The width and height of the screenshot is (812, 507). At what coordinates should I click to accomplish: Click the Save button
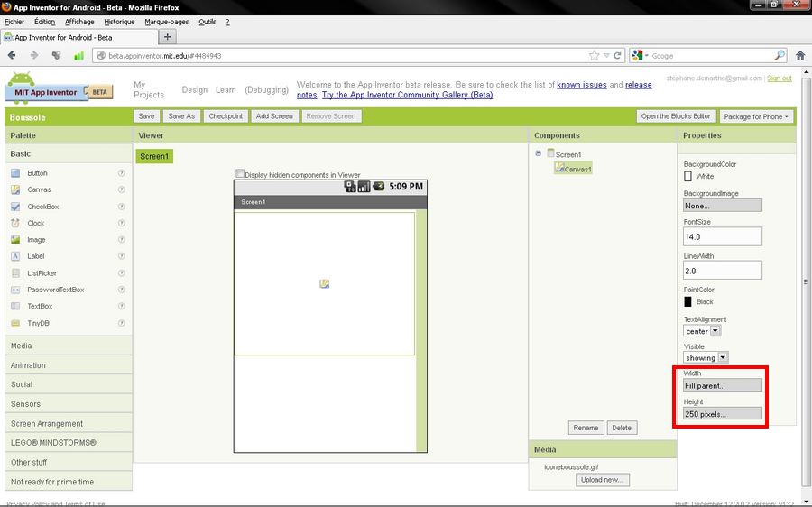146,116
